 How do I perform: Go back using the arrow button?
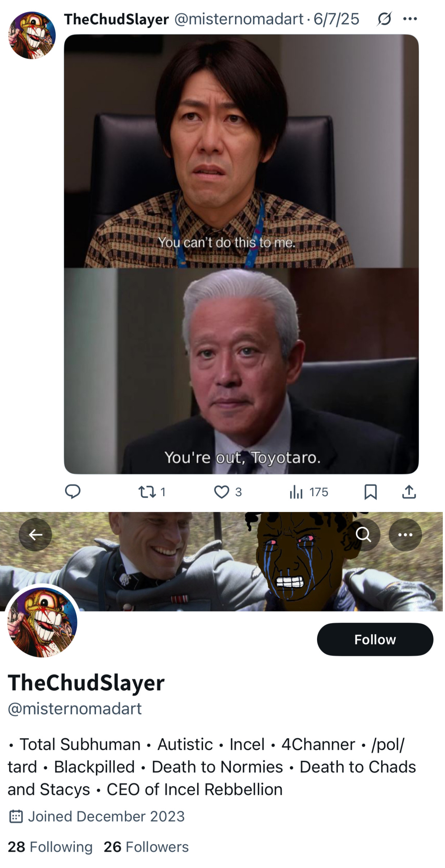[35, 535]
